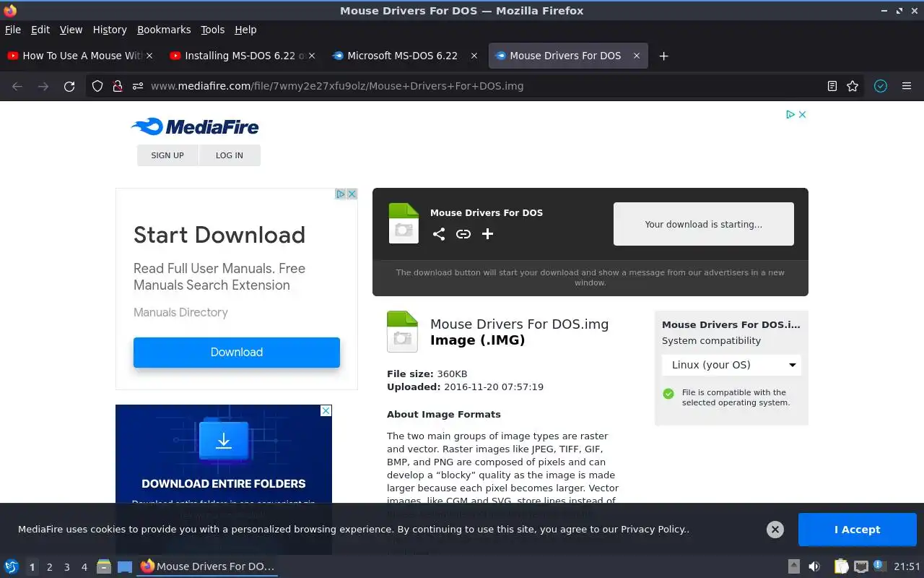
Task: Click Your download is starting button
Action: click(x=704, y=224)
